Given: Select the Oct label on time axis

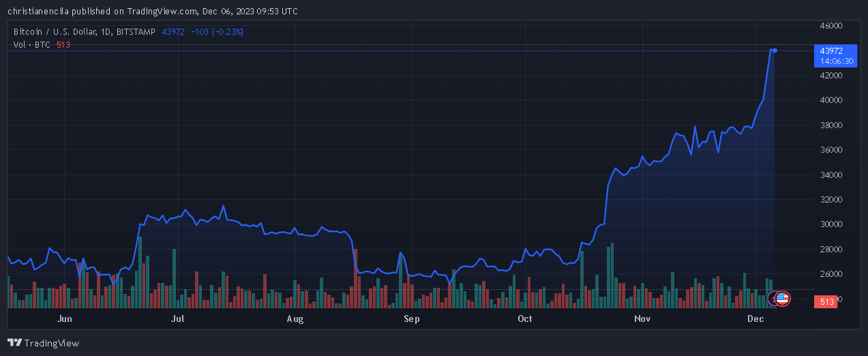Looking at the screenshot, I should [525, 318].
